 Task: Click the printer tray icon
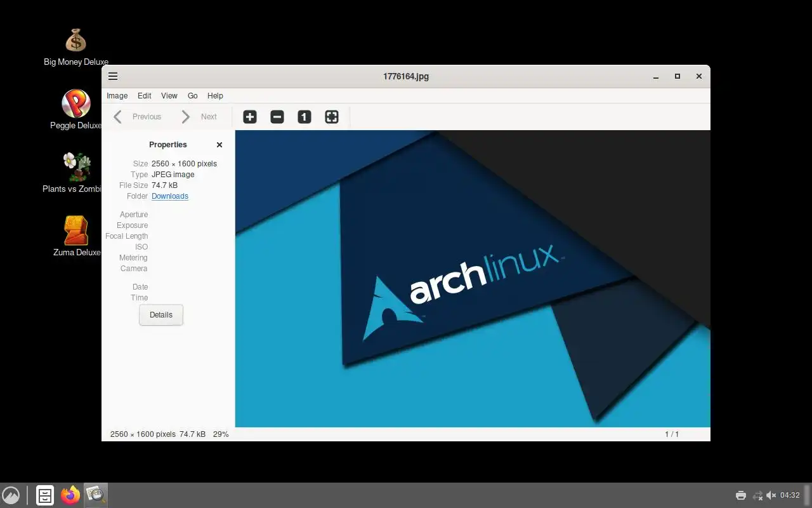[740, 495]
